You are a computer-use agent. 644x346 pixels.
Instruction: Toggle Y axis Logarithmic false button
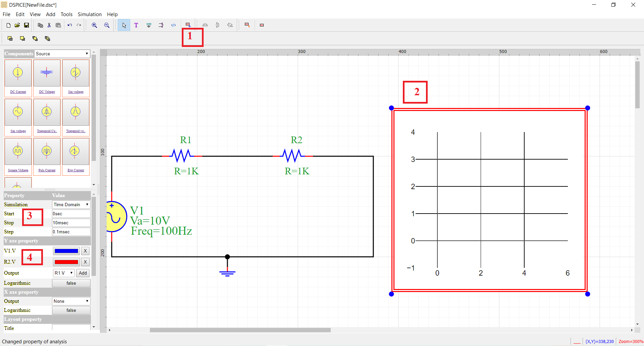click(71, 283)
